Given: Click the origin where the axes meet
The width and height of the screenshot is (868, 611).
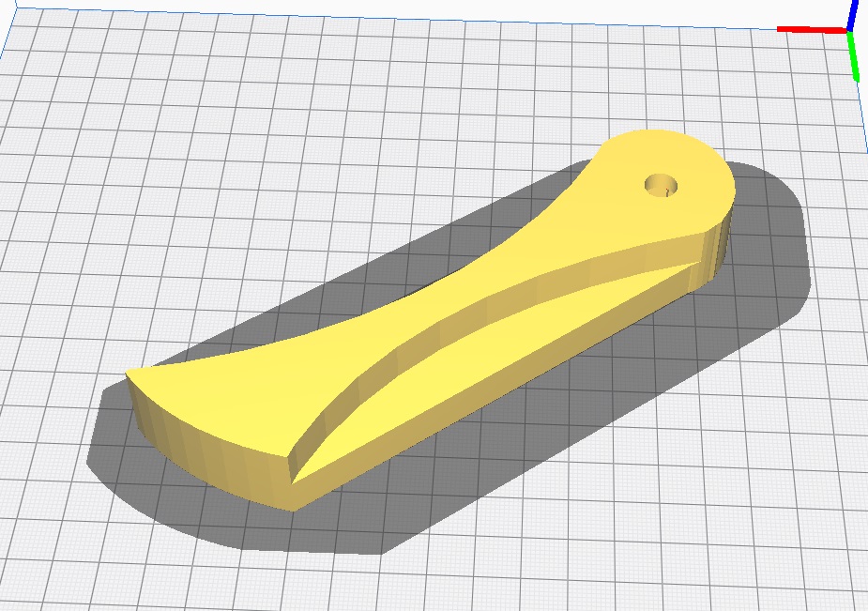Looking at the screenshot, I should coord(849,32).
